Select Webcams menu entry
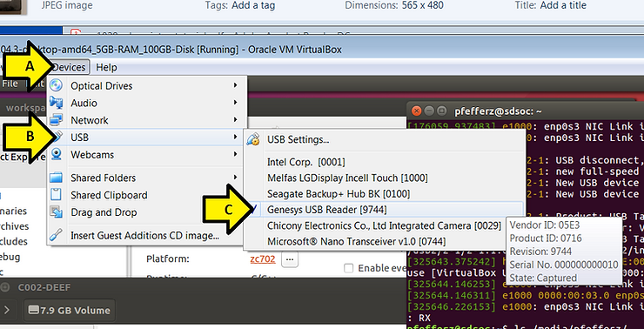The height and width of the screenshot is (329, 644). pyautogui.click(x=146, y=154)
